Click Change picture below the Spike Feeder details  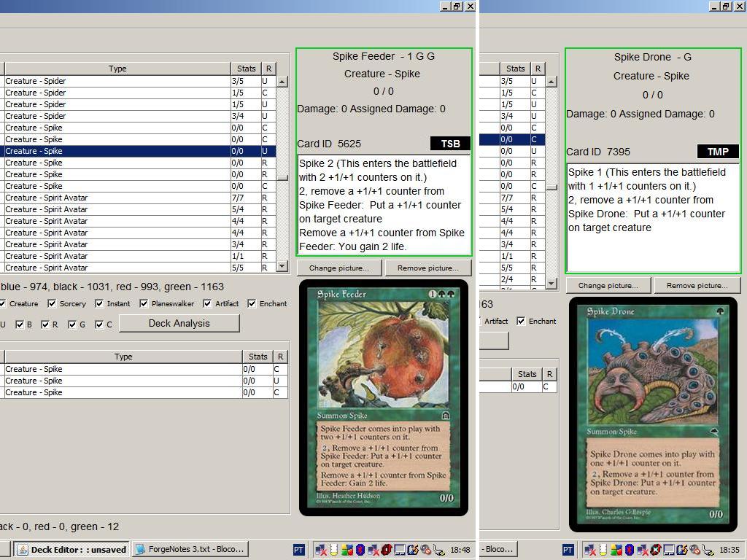click(339, 268)
